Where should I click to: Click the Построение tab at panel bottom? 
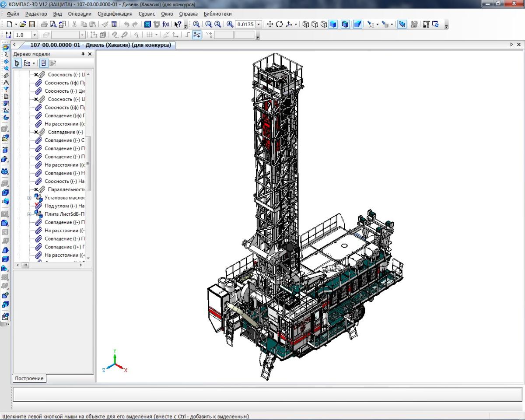[x=29, y=378]
